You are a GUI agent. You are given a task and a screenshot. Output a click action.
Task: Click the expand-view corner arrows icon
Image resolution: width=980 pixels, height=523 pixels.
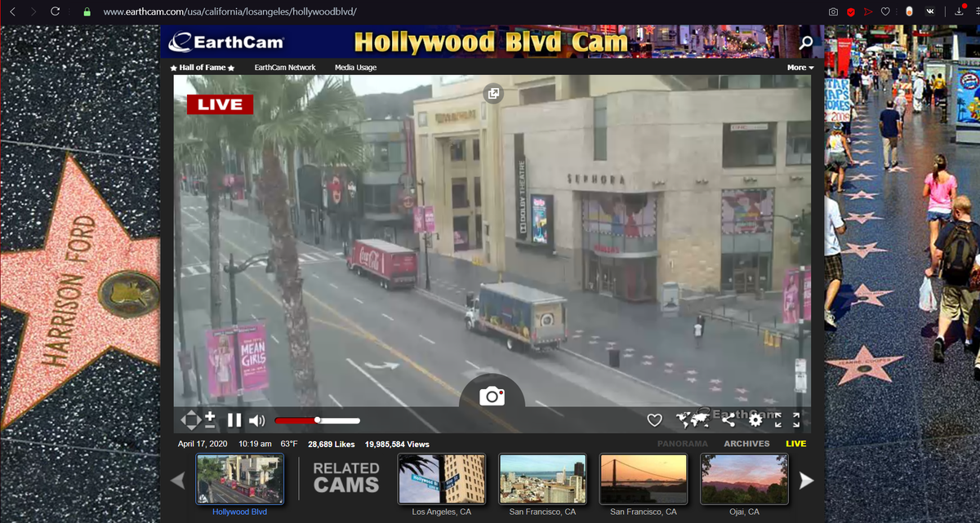tap(777, 420)
